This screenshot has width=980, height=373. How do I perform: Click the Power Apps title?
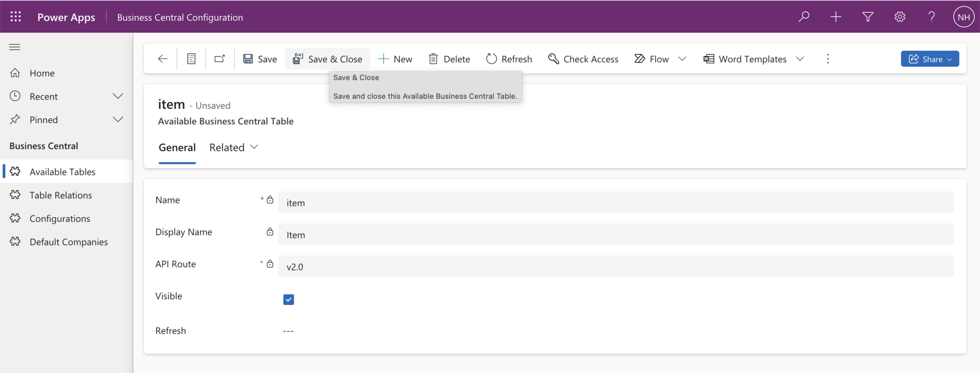66,17
